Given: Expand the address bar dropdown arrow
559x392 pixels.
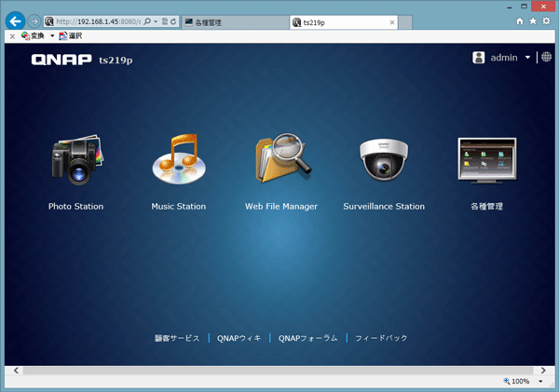Looking at the screenshot, I should (156, 21).
